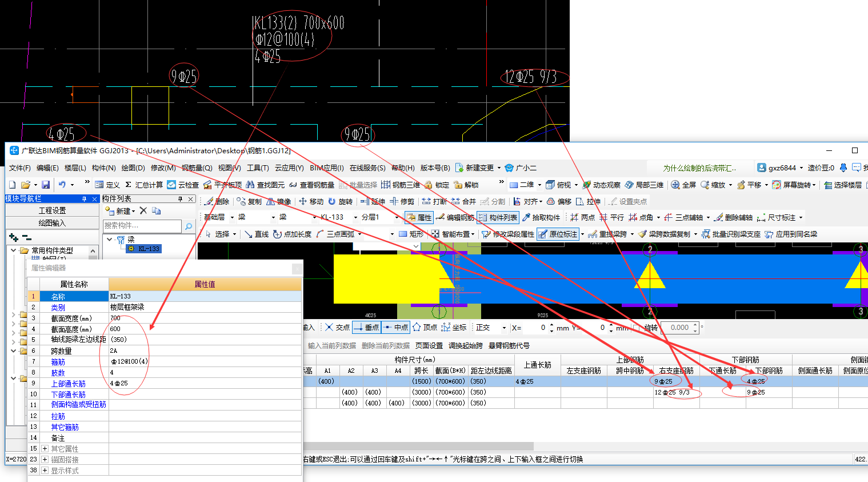Image resolution: width=868 pixels, height=482 pixels.
Task: Select 镜像 mirror tool
Action: pyautogui.click(x=279, y=201)
